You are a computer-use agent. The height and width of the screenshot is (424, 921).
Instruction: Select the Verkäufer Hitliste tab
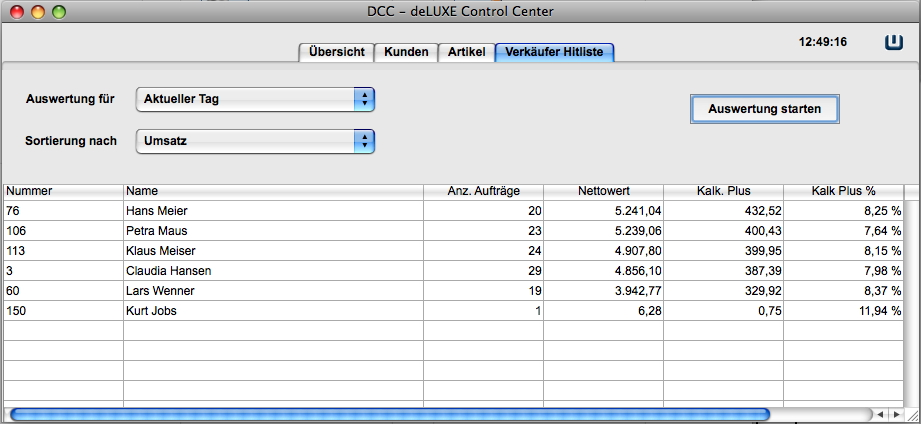tap(554, 52)
